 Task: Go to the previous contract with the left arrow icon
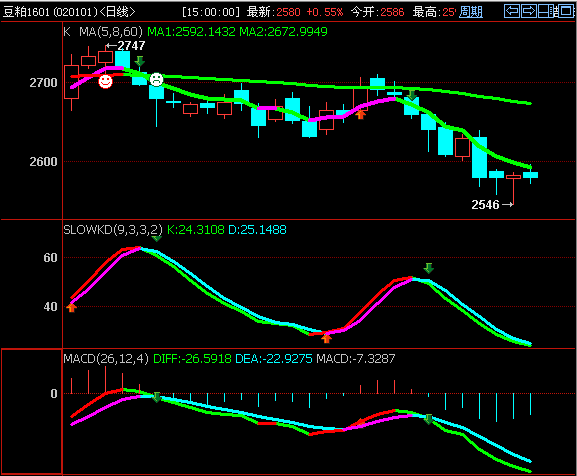point(512,11)
